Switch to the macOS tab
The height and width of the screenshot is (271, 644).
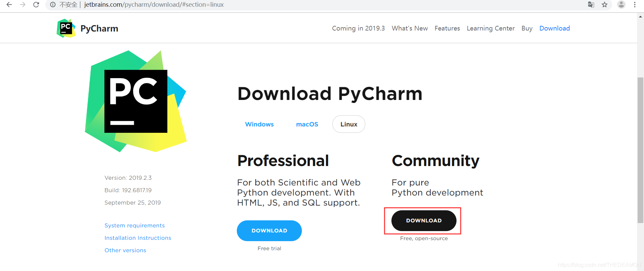[307, 124]
